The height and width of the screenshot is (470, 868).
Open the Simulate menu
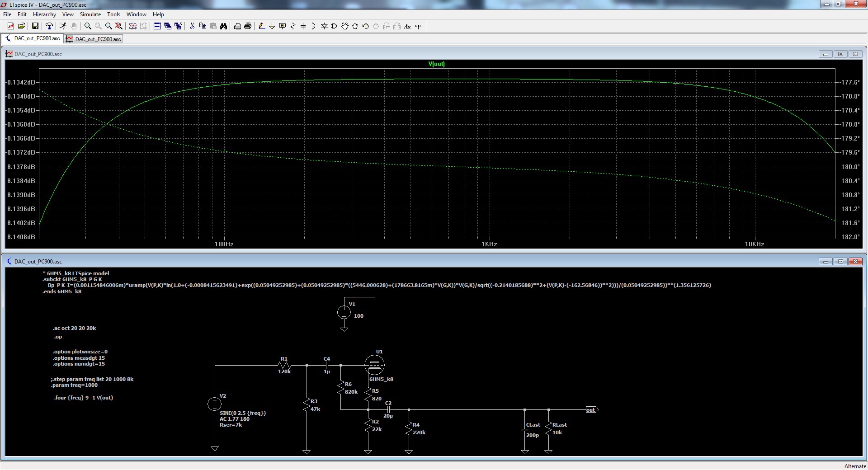click(x=90, y=14)
